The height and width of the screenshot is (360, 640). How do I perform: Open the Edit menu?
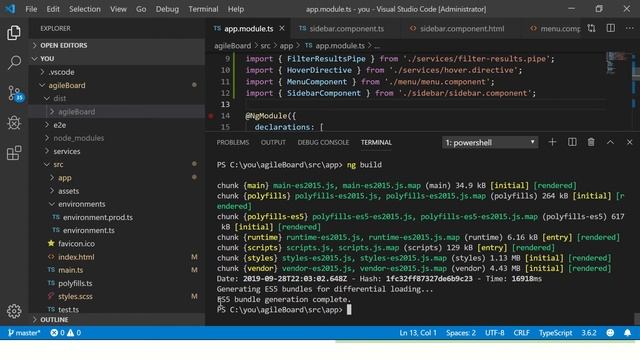coord(53,9)
